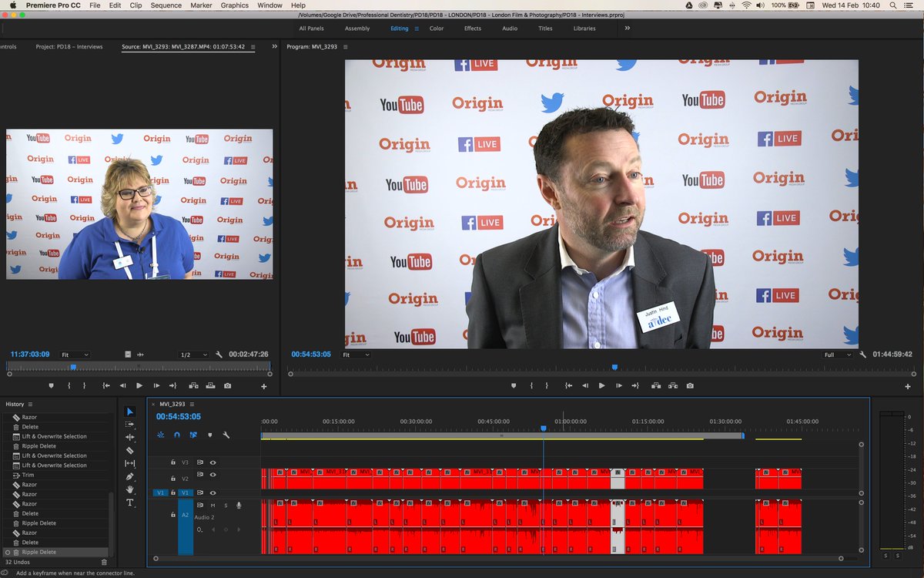This screenshot has height=578, width=924.
Task: Open the Graphics menu
Action: (x=235, y=5)
